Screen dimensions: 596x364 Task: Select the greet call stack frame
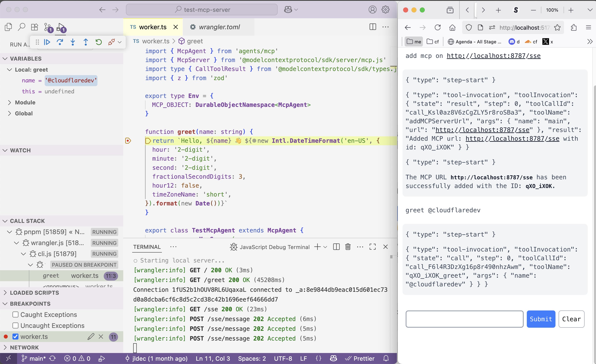coord(62,276)
